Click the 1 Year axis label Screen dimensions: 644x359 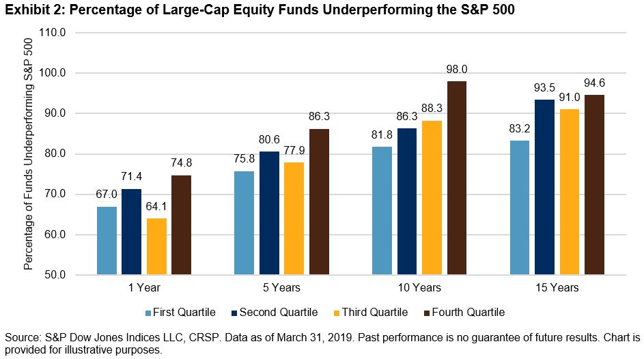[x=145, y=287]
